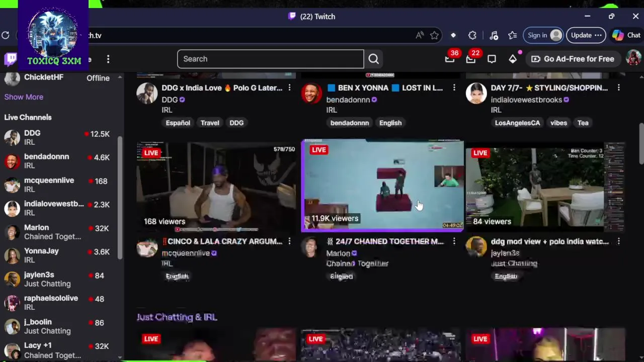Select the vibes tag
Viewport: 644px width, 362px height.
pyautogui.click(x=558, y=123)
